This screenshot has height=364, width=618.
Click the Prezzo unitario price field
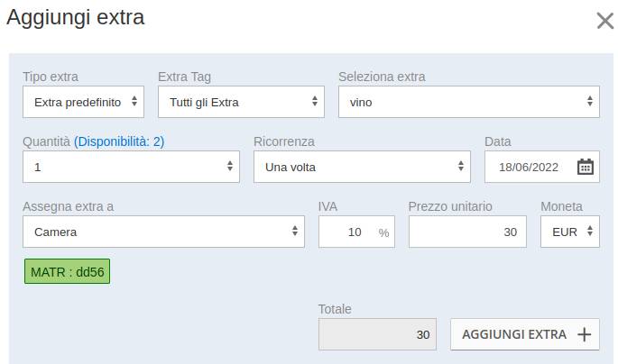pos(467,232)
